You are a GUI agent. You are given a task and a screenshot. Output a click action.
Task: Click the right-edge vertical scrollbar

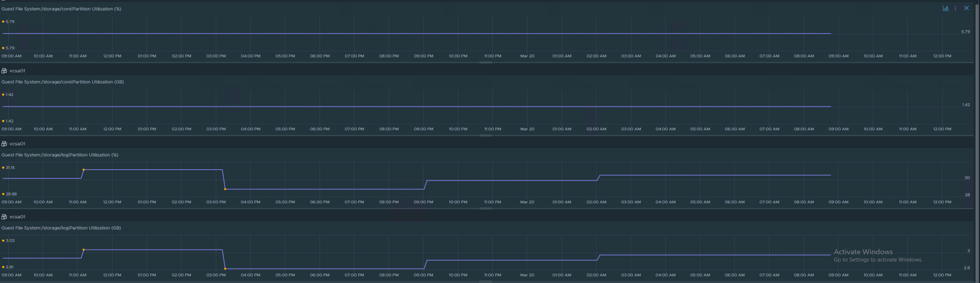click(977, 141)
